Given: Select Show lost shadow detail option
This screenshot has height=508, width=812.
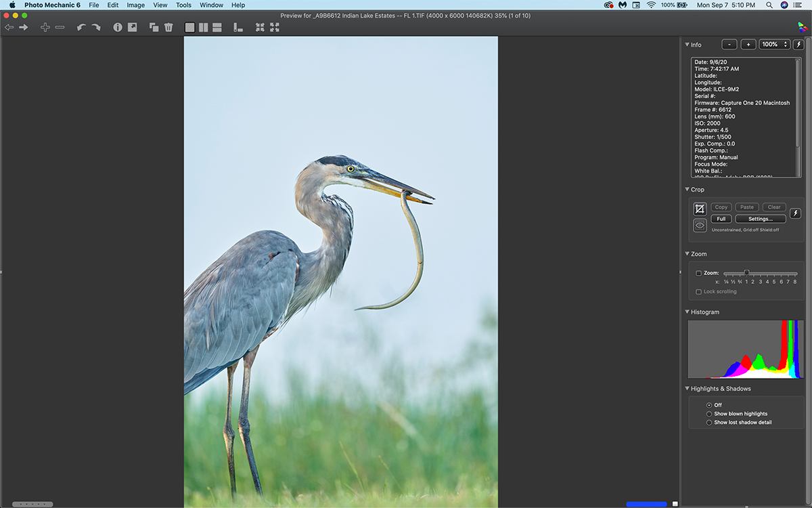Looking at the screenshot, I should click(x=709, y=423).
